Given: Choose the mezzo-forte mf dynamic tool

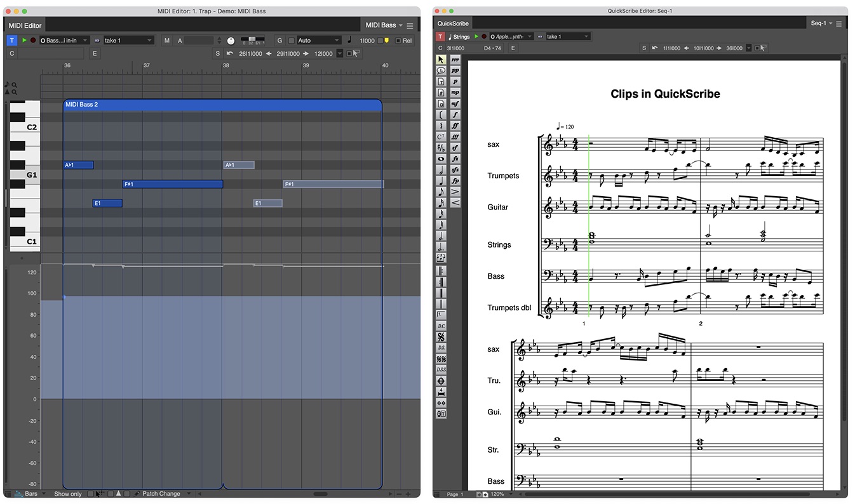Looking at the screenshot, I should [x=455, y=103].
